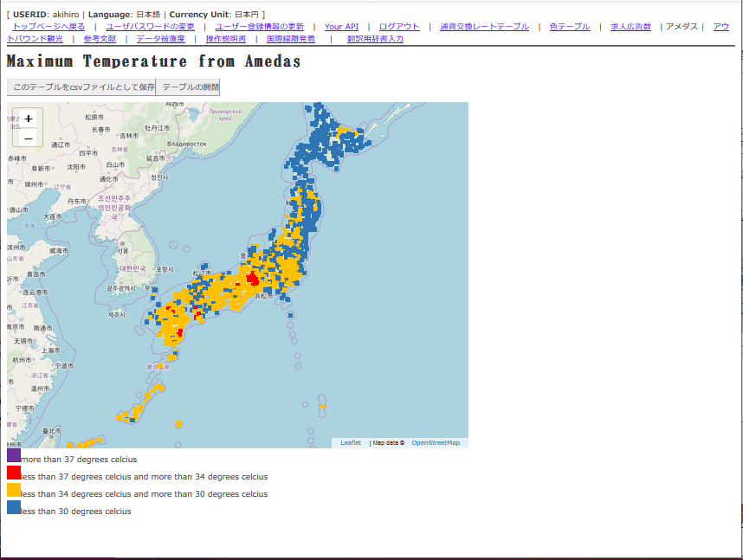Open the OpenStreetMap attribution link

(x=436, y=443)
